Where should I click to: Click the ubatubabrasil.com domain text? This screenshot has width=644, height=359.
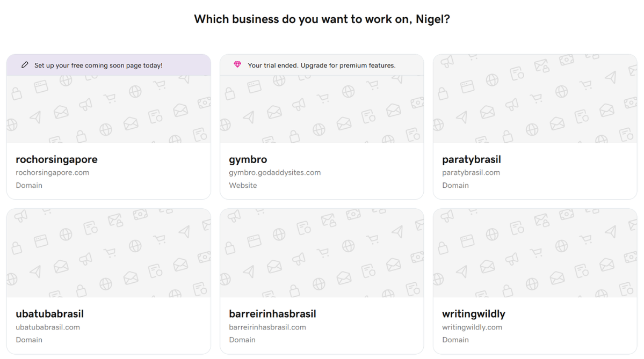(48, 327)
